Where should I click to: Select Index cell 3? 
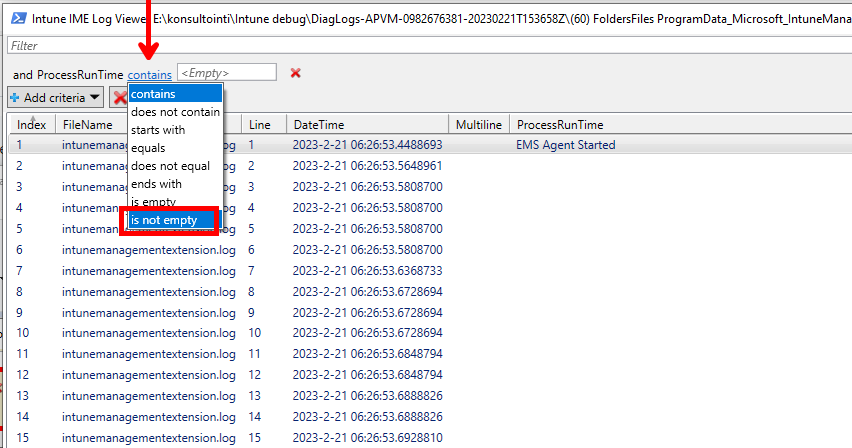click(x=20, y=187)
